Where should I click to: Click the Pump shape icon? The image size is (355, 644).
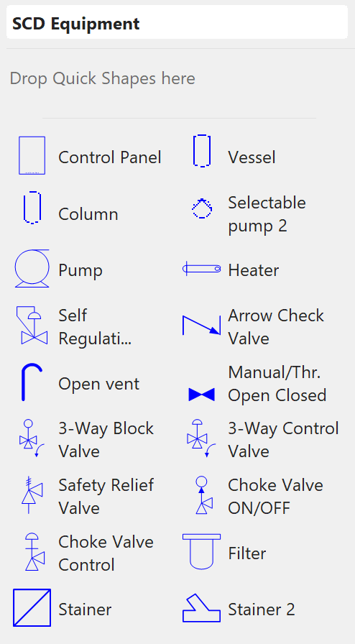32,269
